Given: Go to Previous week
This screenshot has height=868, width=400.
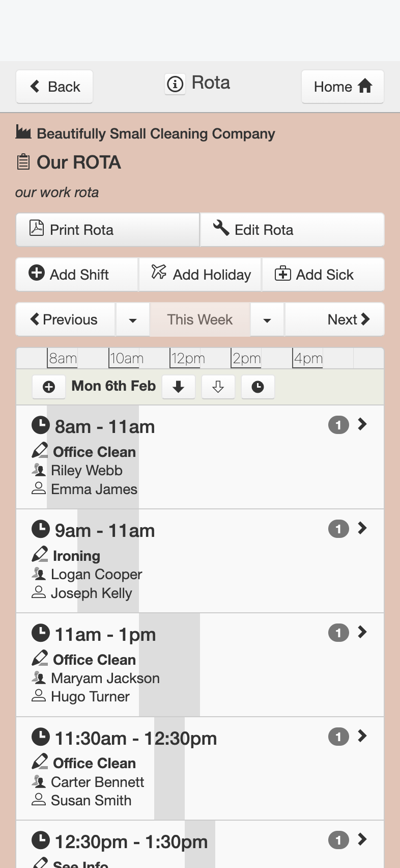Looking at the screenshot, I should click(66, 320).
